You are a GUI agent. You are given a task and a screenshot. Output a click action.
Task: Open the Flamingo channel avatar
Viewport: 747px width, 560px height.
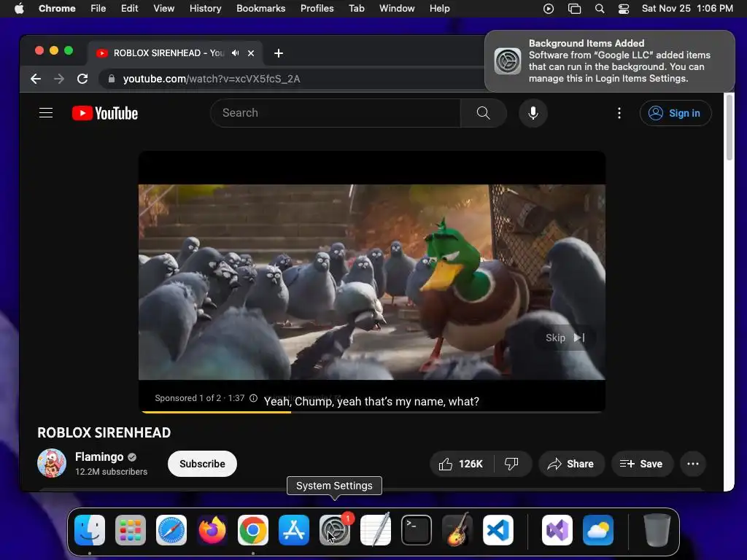[x=52, y=463]
